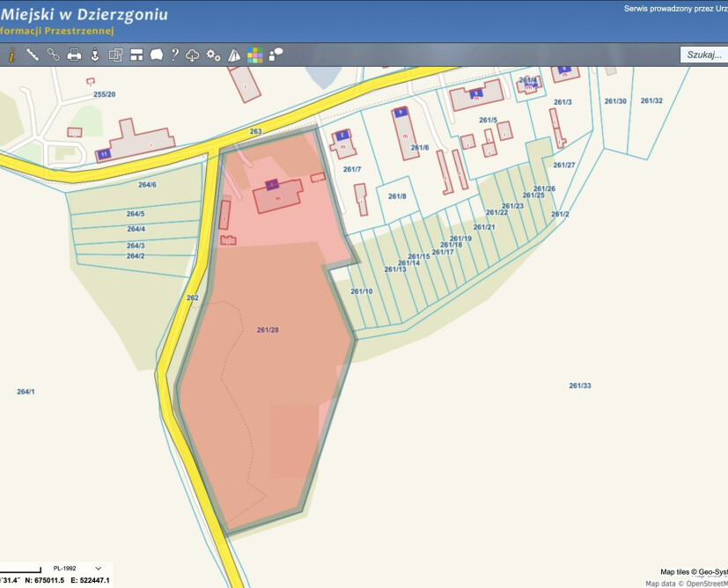This screenshot has width=728, height=588.
Task: Open the print map tool
Action: tap(74, 55)
